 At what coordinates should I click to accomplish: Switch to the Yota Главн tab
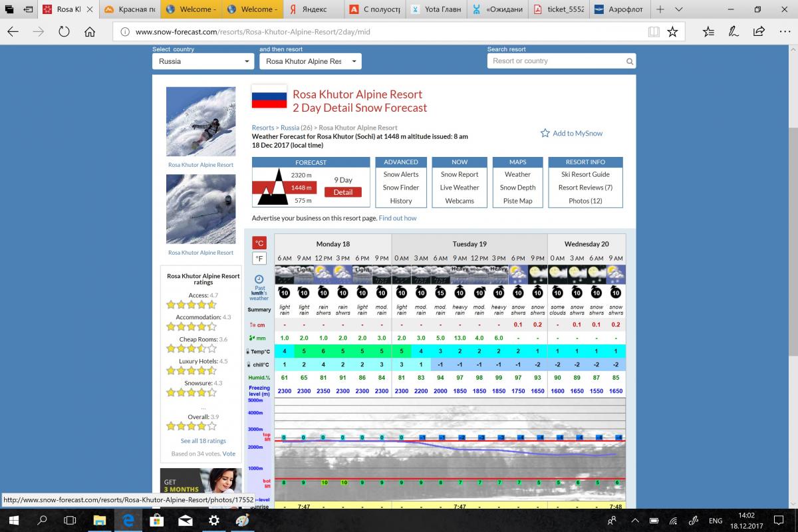[437, 9]
